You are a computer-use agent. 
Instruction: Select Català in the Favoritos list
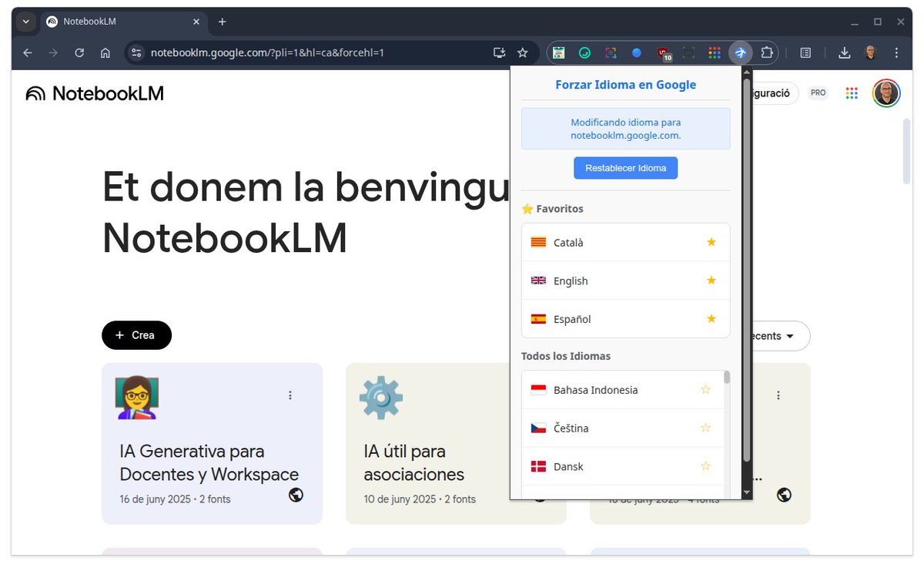(625, 242)
